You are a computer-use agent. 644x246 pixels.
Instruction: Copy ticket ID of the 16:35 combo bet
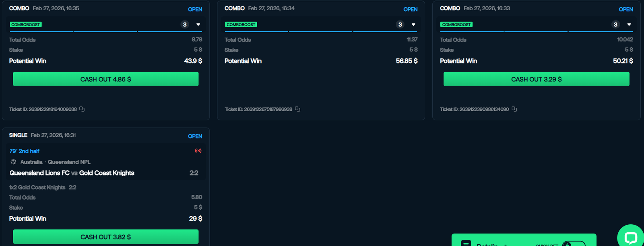click(82, 109)
